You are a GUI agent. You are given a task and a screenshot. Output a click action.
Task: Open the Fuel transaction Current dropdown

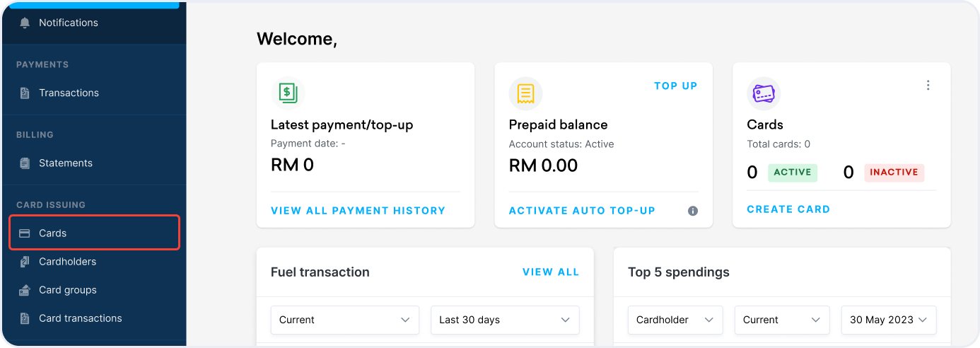click(344, 320)
